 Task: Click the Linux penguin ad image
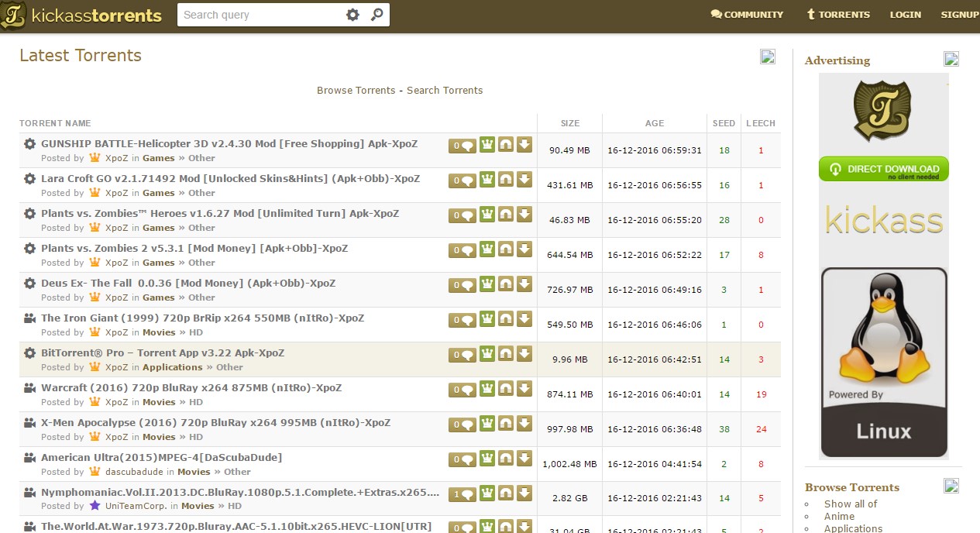pos(884,363)
